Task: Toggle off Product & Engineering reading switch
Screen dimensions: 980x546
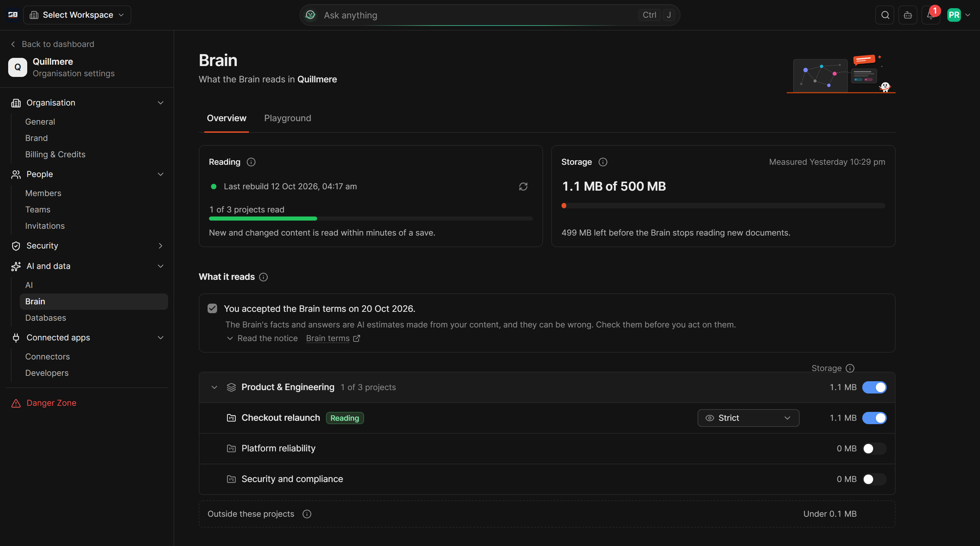Action: pos(874,387)
